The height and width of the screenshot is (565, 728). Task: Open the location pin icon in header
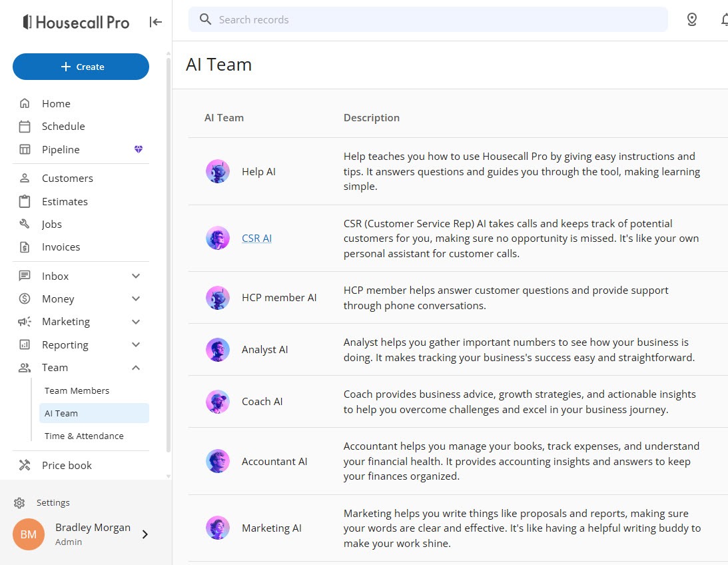(691, 19)
